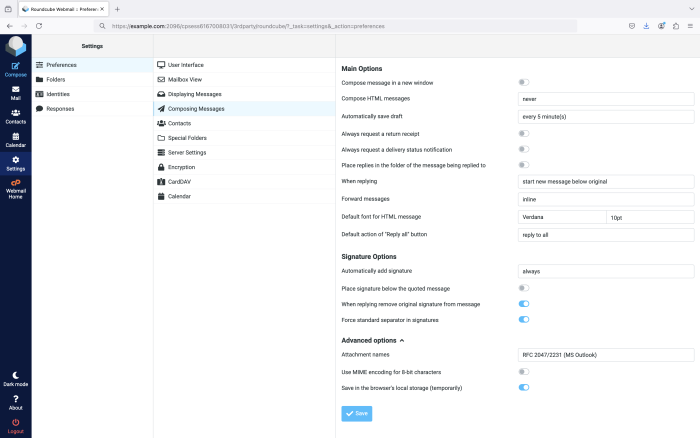Select Server Settings preferences

(x=244, y=153)
